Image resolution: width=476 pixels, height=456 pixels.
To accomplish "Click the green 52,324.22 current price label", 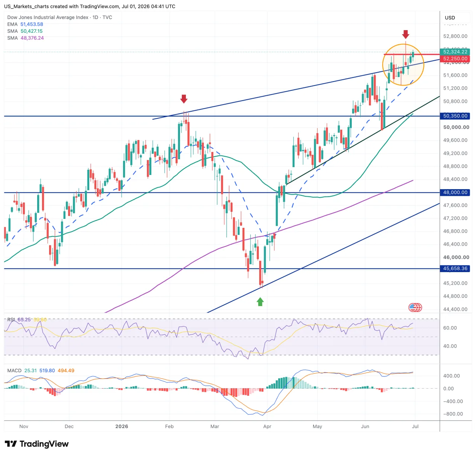I will (x=455, y=52).
